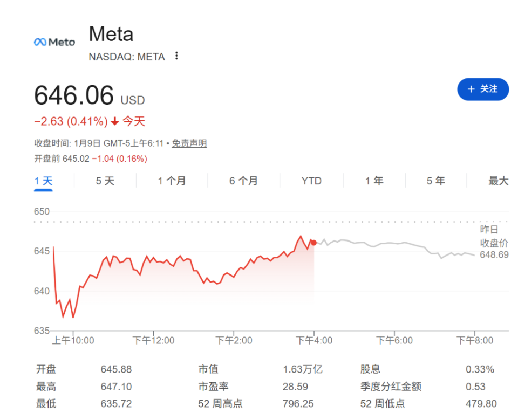
Task: Open the three-dot overflow menu beside NASDAQ: META
Action: (177, 56)
